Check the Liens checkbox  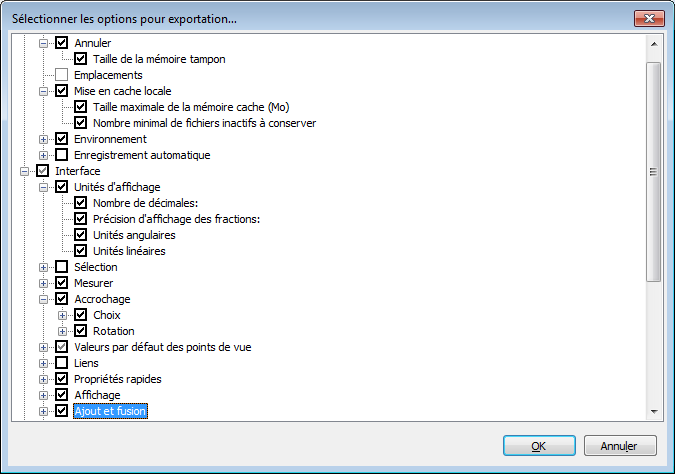(x=62, y=363)
